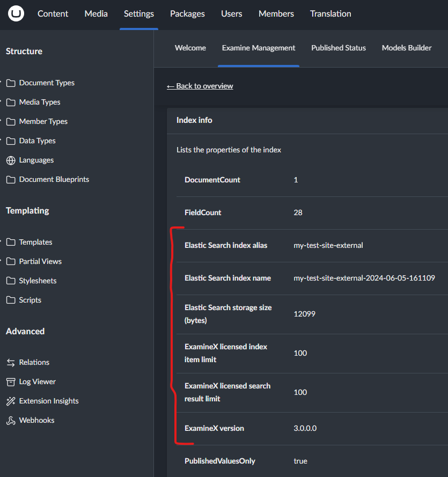This screenshot has width=448, height=477.
Task: Click the Log Viewer box icon
Action: point(11,382)
